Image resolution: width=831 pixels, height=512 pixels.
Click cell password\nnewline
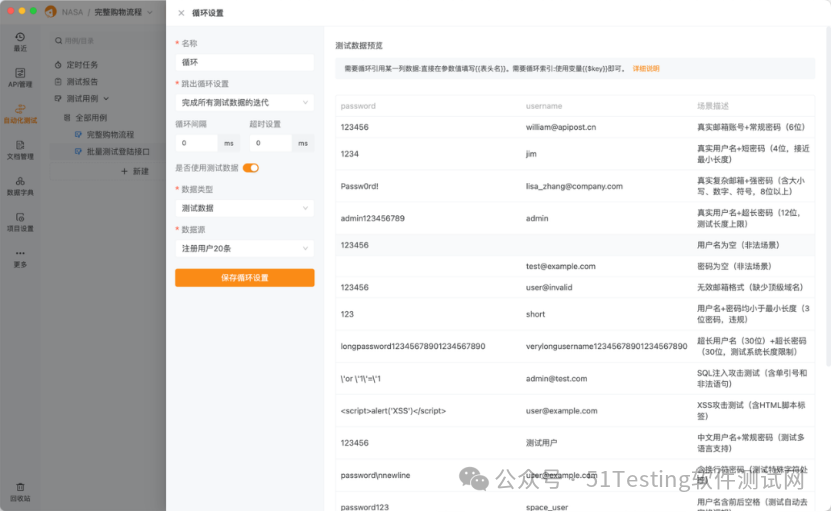[x=375, y=475]
